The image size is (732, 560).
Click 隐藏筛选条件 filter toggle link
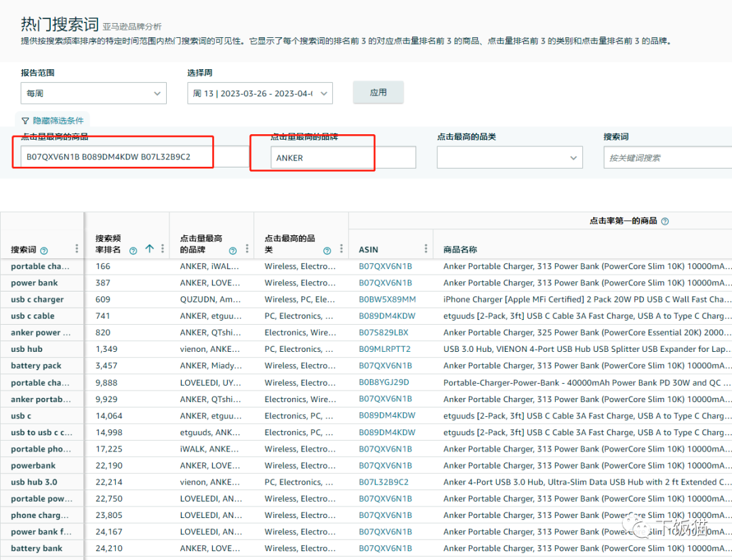click(x=58, y=121)
